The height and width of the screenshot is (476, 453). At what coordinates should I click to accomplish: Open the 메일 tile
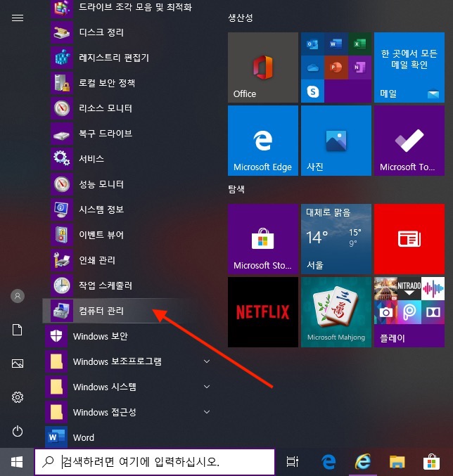(409, 67)
